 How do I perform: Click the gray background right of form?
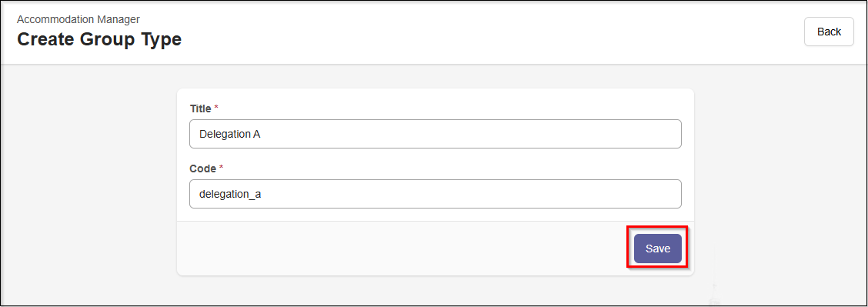click(x=780, y=182)
